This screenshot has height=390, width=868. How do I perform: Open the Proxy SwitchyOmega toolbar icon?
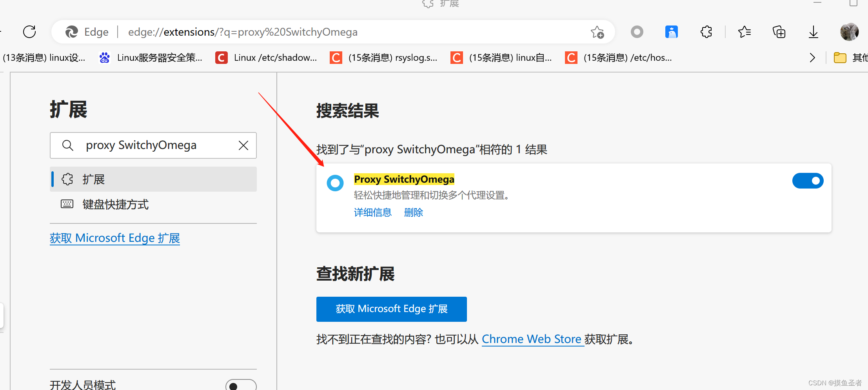[637, 32]
